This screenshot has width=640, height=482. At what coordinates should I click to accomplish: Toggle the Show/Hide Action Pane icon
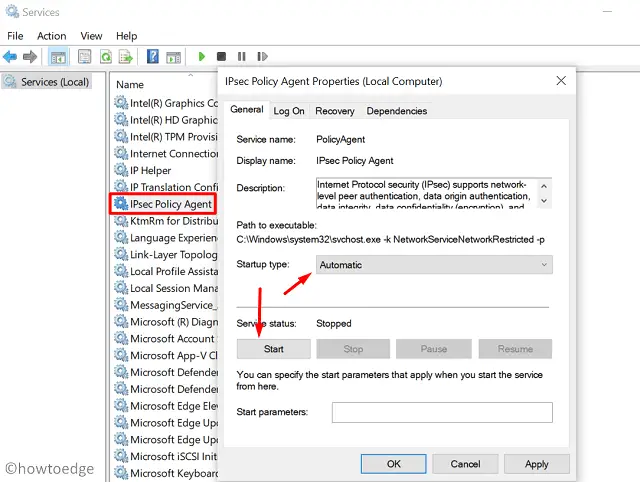pos(173,57)
